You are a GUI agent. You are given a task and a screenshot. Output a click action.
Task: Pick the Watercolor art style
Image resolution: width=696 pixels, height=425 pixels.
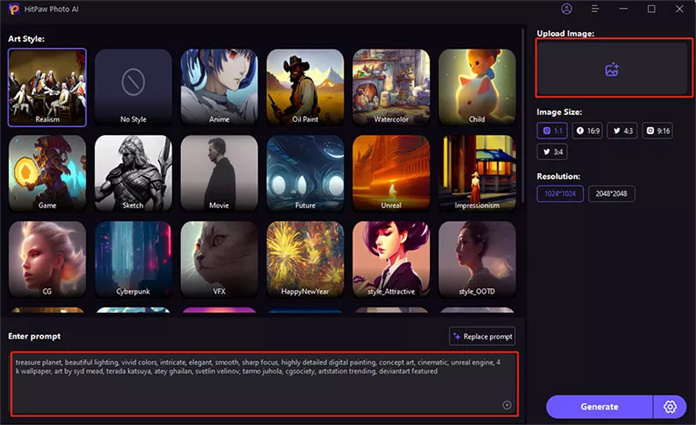pos(391,87)
